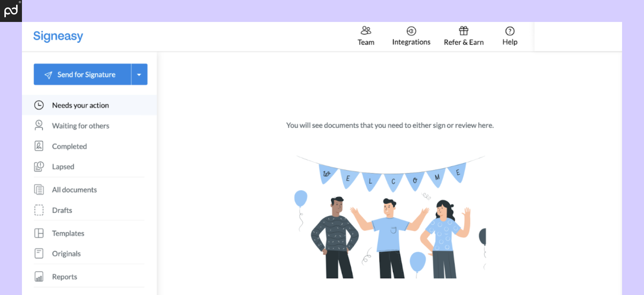Click the Waiting for others person icon
Viewport: 644px width, 295px height.
tap(39, 126)
